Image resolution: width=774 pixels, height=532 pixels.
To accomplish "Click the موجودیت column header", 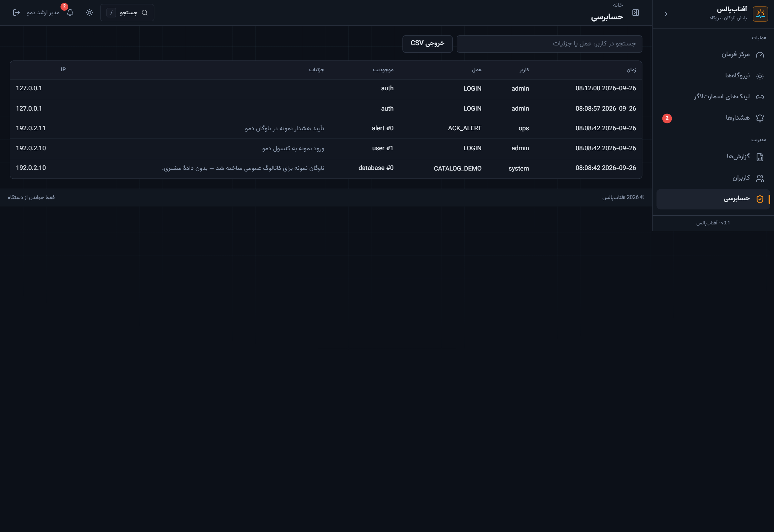I will 383,70.
